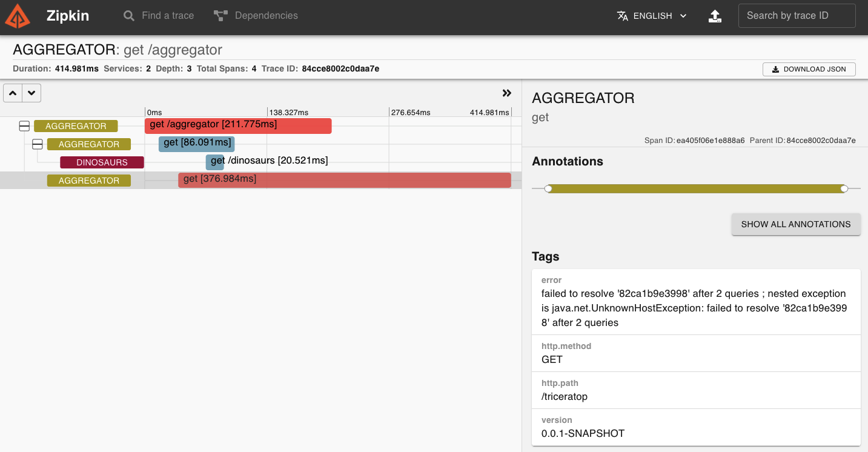Image resolution: width=868 pixels, height=452 pixels.
Task: Click the 138.327ms timeline tick label
Action: tap(289, 113)
